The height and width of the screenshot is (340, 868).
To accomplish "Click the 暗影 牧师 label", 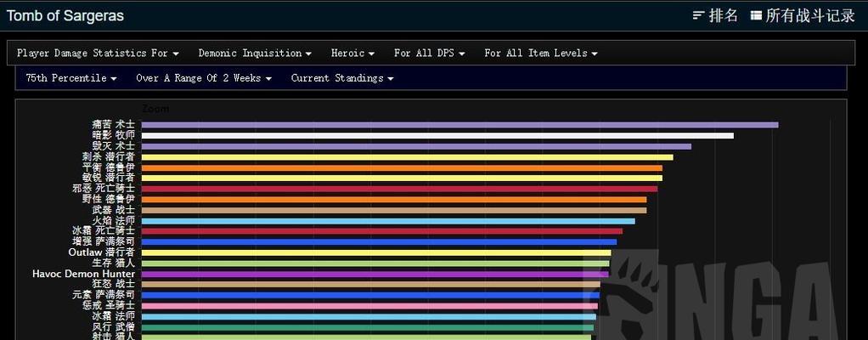I will tap(114, 135).
